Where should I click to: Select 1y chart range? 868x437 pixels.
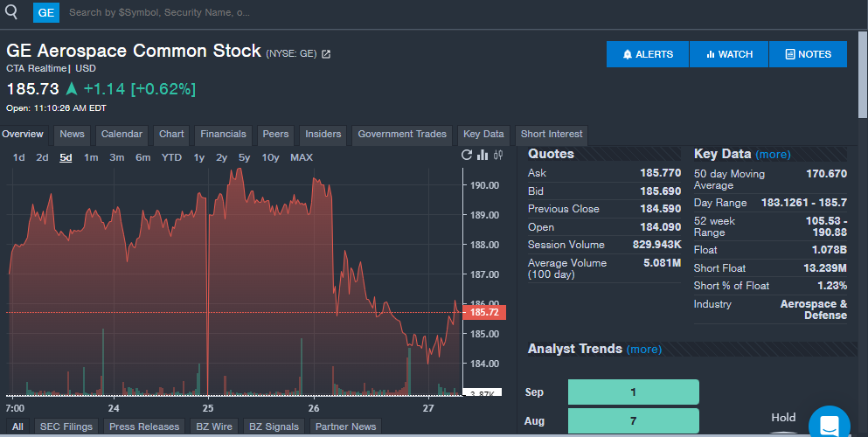coord(198,157)
